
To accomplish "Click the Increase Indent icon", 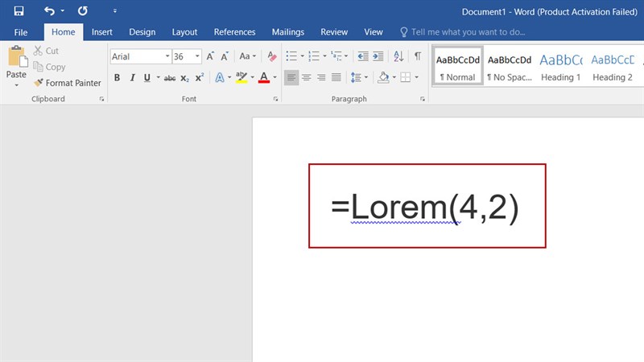I will (x=379, y=56).
